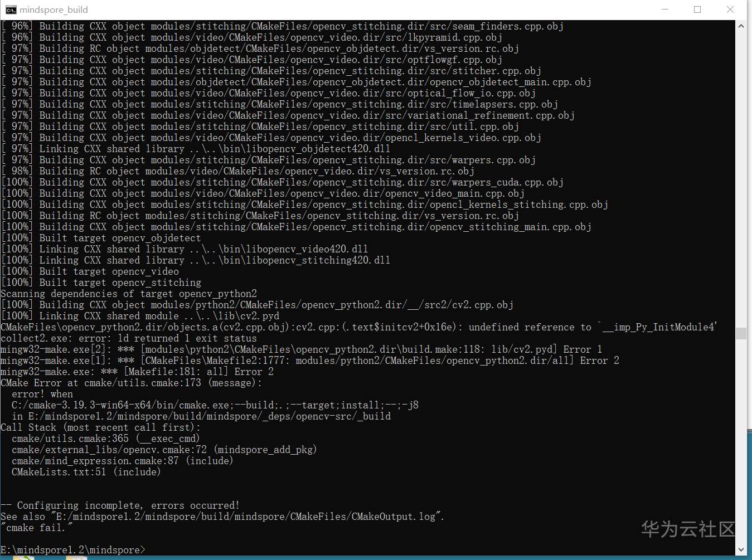The height and width of the screenshot is (560, 752).
Task: Select the warpers.cpp.obj build line
Action: coord(268,160)
